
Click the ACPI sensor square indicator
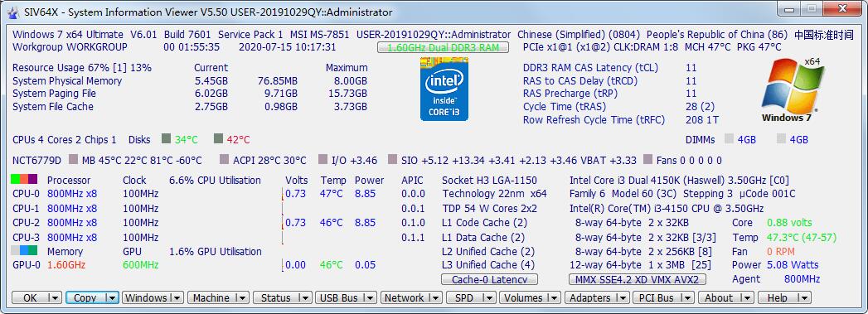[224, 160]
